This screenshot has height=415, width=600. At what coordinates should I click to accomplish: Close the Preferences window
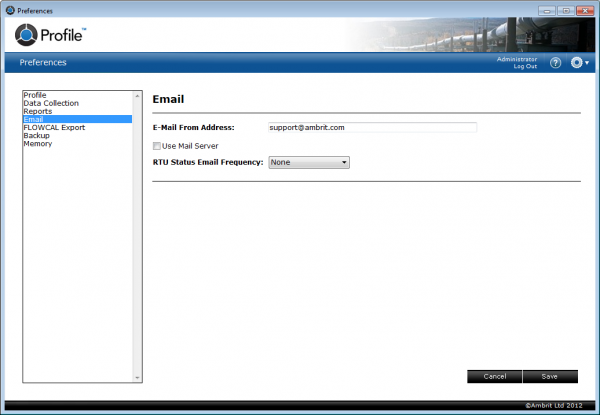[585, 11]
